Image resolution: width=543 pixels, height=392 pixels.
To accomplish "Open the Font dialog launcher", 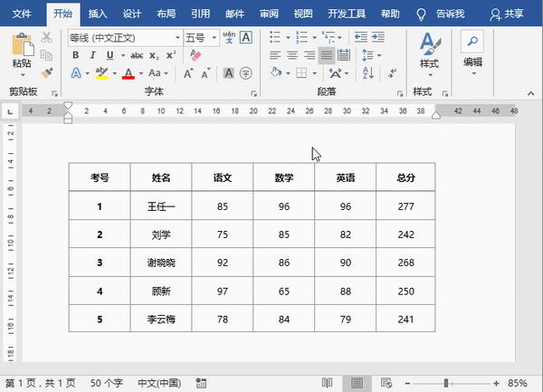I will click(253, 93).
